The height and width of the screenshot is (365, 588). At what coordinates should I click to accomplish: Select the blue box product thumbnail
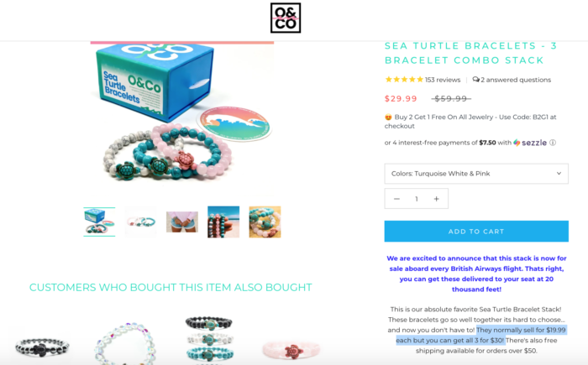[x=99, y=222]
